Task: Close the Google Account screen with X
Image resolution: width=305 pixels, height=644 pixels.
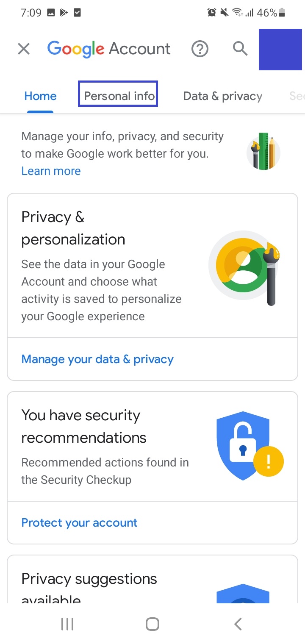Action: pos(24,49)
